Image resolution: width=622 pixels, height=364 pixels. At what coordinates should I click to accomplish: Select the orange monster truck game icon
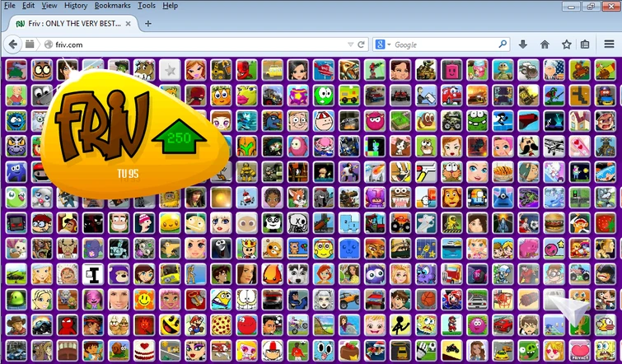(400, 223)
